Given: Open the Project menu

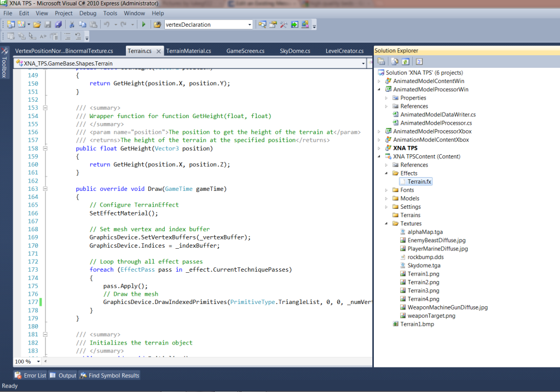Looking at the screenshot, I should 63,13.
